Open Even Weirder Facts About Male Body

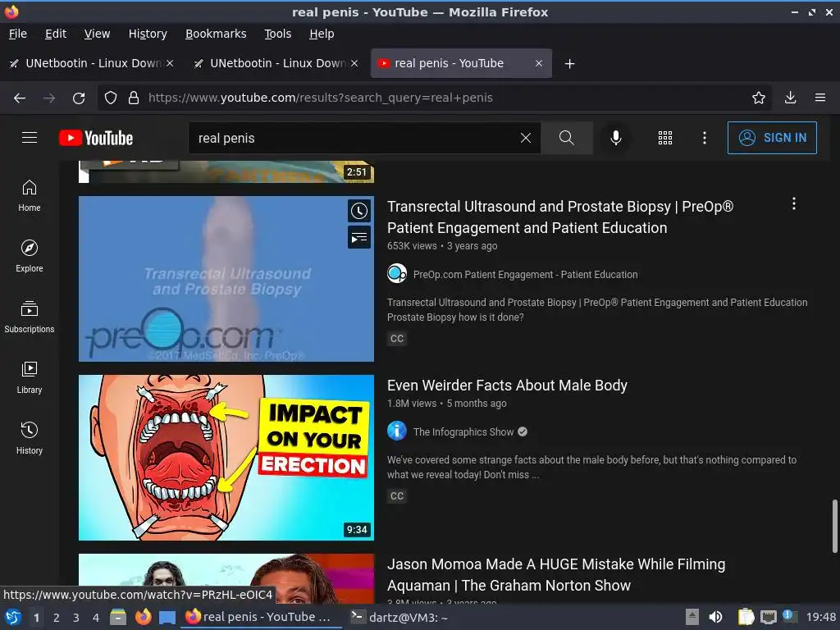[x=507, y=386]
